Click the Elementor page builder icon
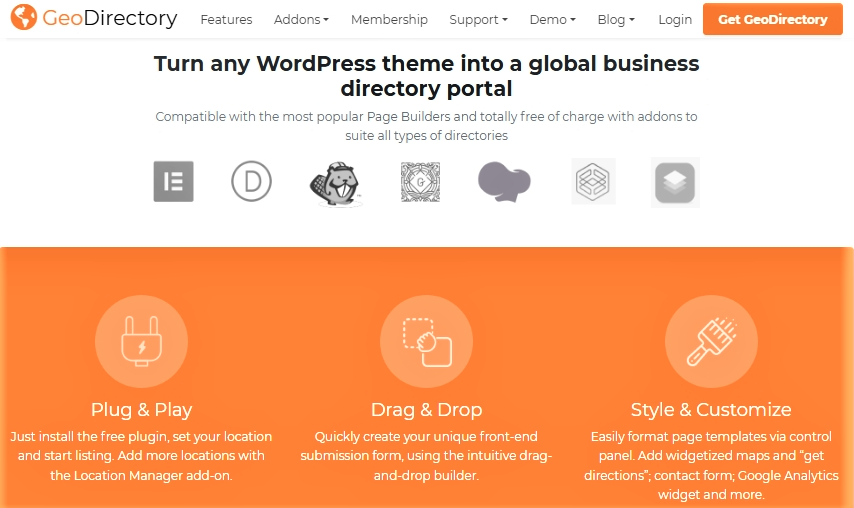This screenshot has height=508, width=854. (173, 181)
